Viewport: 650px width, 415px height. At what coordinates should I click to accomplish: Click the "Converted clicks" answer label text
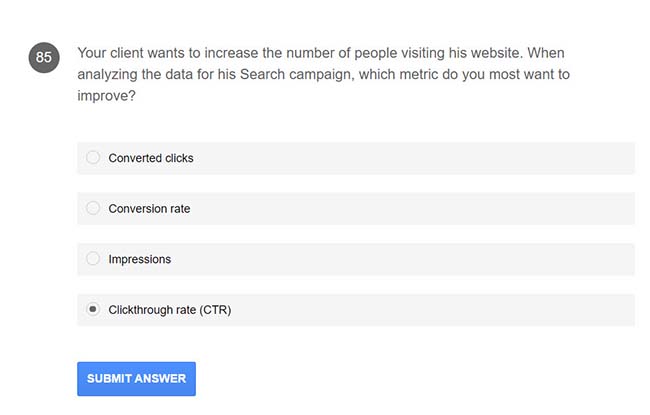(151, 158)
